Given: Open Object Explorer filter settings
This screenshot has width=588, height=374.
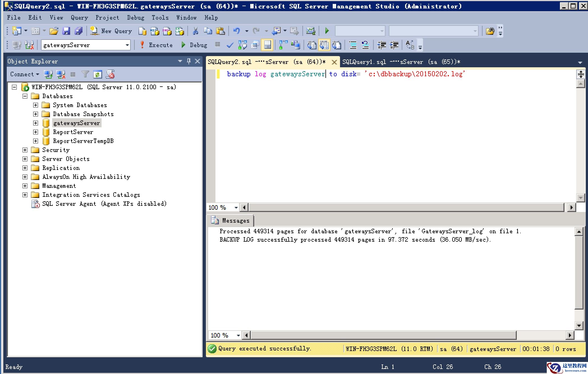Looking at the screenshot, I should pyautogui.click(x=85, y=74).
